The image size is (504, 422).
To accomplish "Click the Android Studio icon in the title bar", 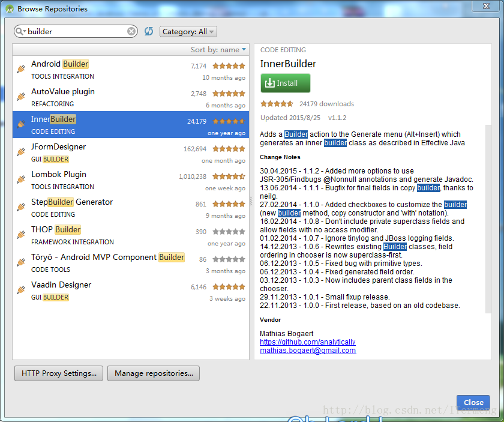I will 10,8.
